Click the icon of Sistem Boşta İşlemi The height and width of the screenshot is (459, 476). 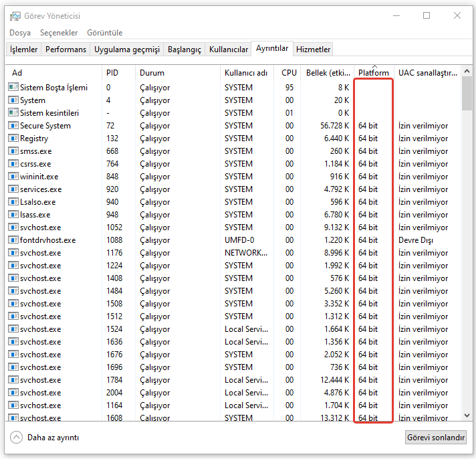click(13, 88)
